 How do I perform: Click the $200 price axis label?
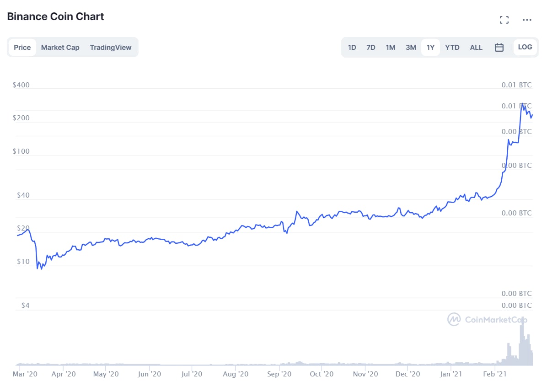tap(21, 118)
